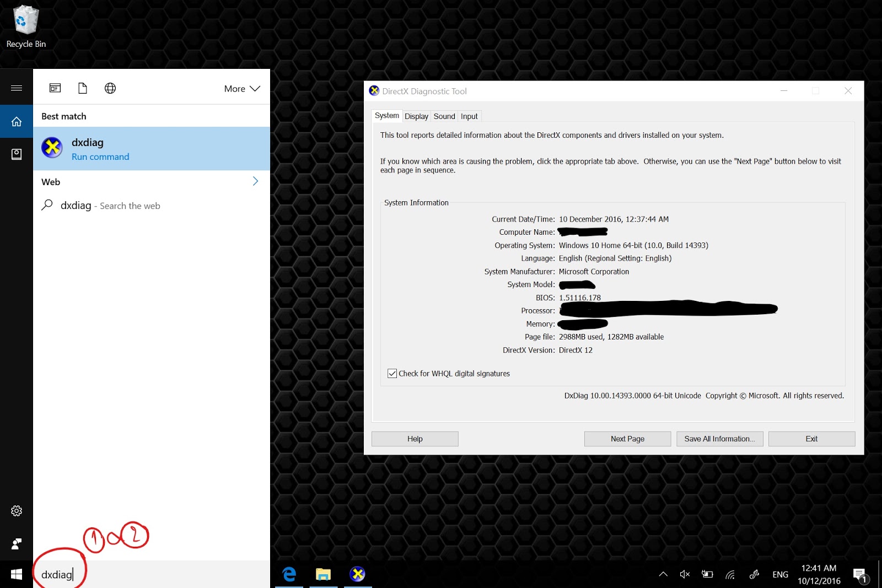Click the search box containing dxdiag
882x588 pixels.
tap(152, 574)
